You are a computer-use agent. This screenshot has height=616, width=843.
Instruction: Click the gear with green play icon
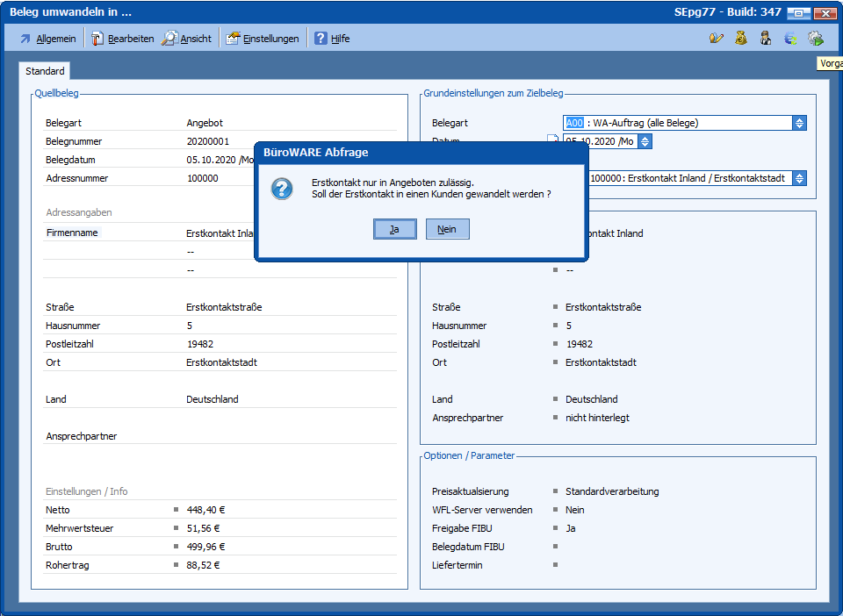coord(815,39)
